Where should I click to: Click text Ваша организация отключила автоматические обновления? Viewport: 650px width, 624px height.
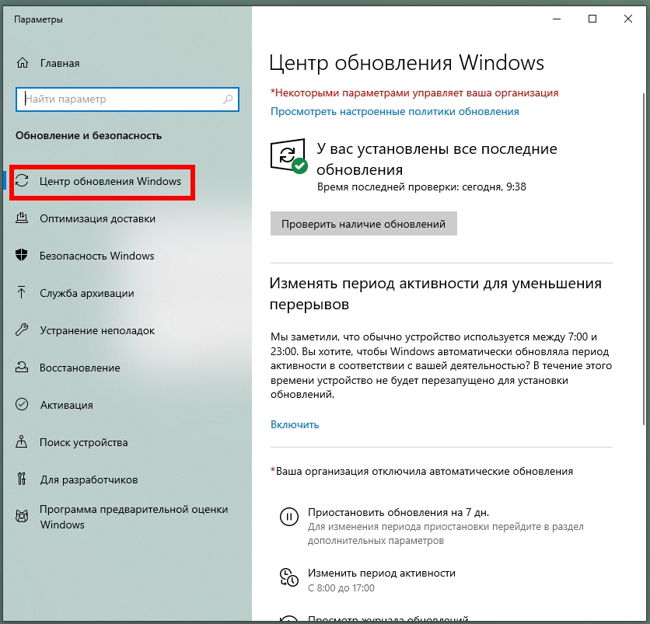pos(422,471)
